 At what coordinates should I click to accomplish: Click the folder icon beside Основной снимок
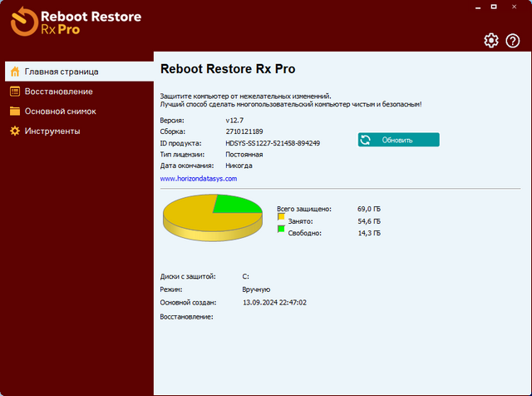click(x=14, y=111)
